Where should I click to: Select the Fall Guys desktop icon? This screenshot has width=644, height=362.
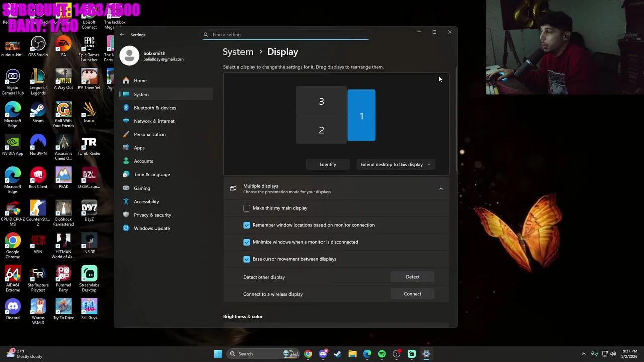[x=89, y=309]
